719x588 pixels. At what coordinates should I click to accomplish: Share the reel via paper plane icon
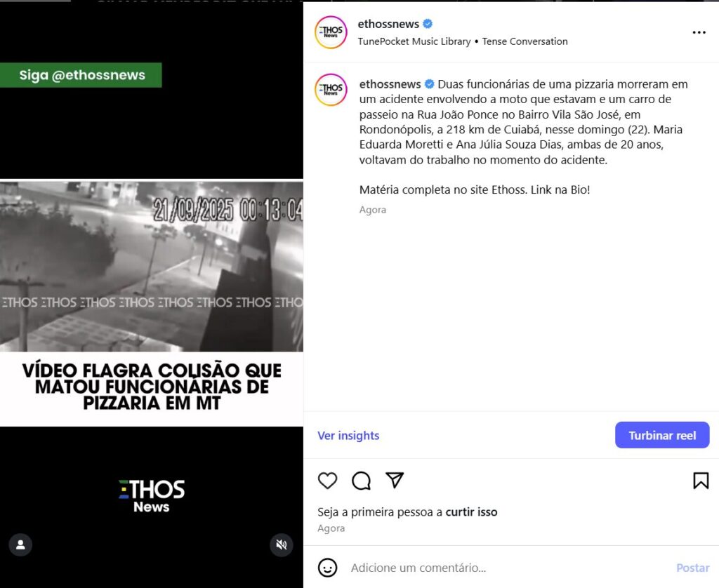(x=395, y=480)
